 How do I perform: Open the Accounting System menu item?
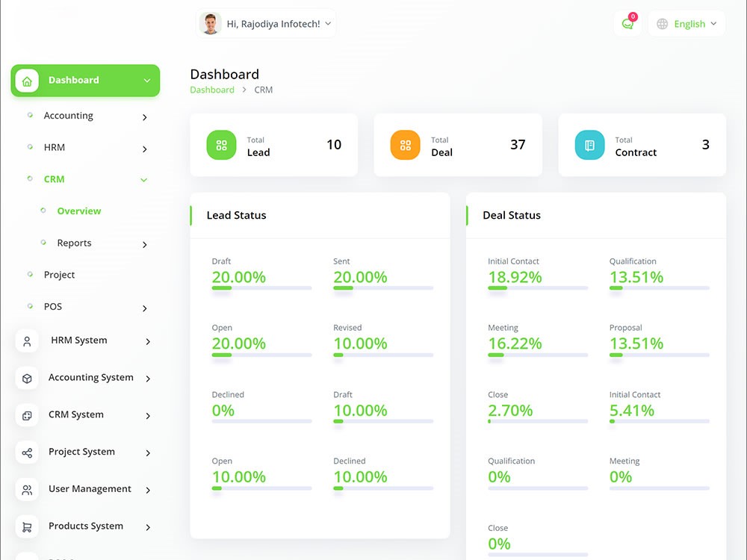pyautogui.click(x=91, y=378)
